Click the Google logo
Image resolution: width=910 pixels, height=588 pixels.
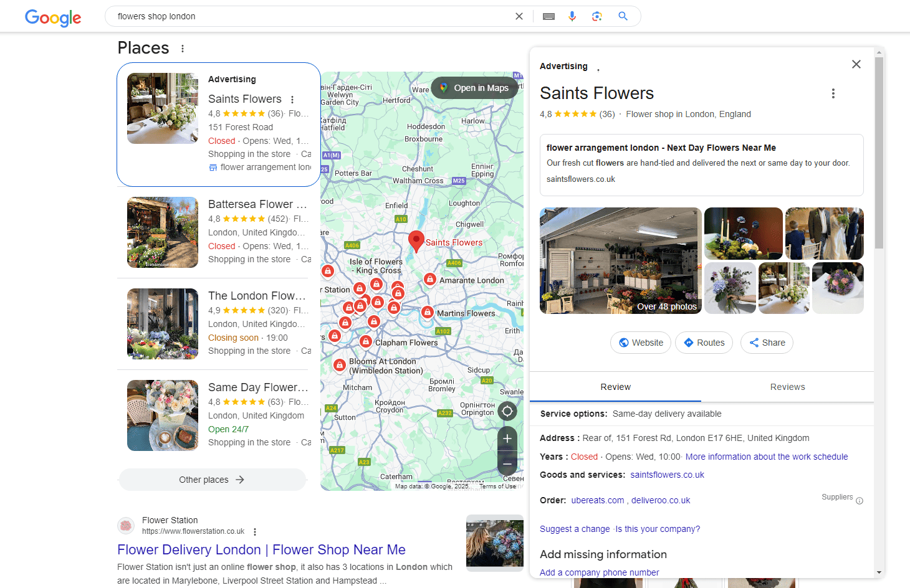53,17
